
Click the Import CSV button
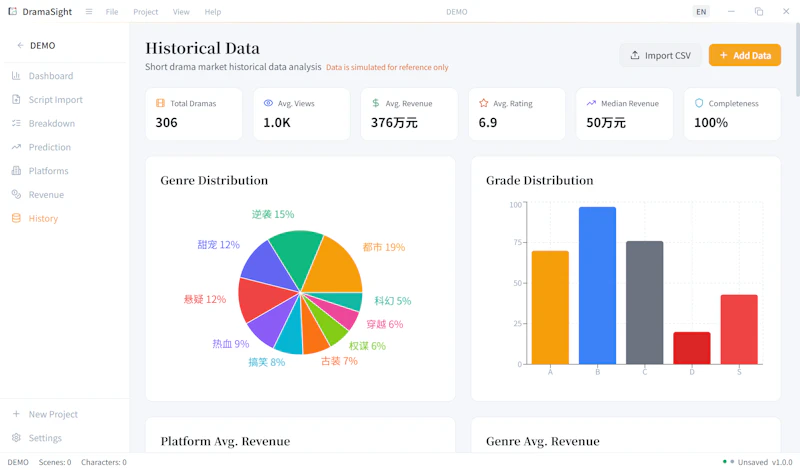click(x=660, y=55)
